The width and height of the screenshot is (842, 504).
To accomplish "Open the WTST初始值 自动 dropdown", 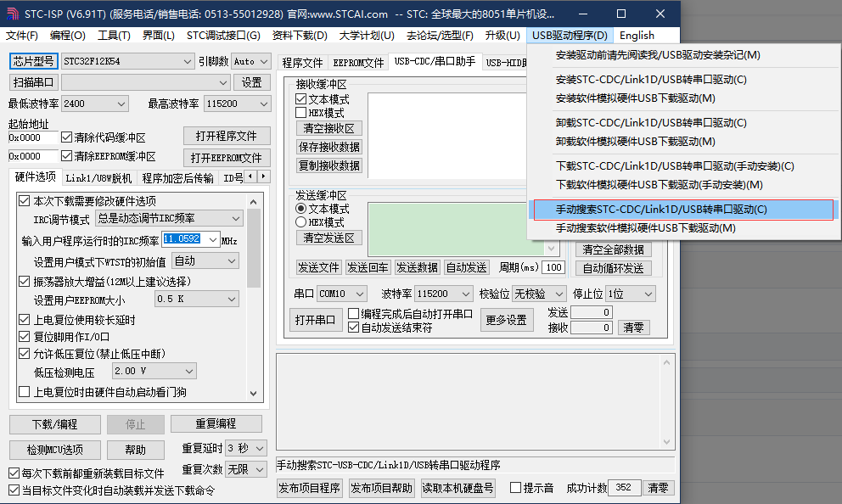I will 205,260.
